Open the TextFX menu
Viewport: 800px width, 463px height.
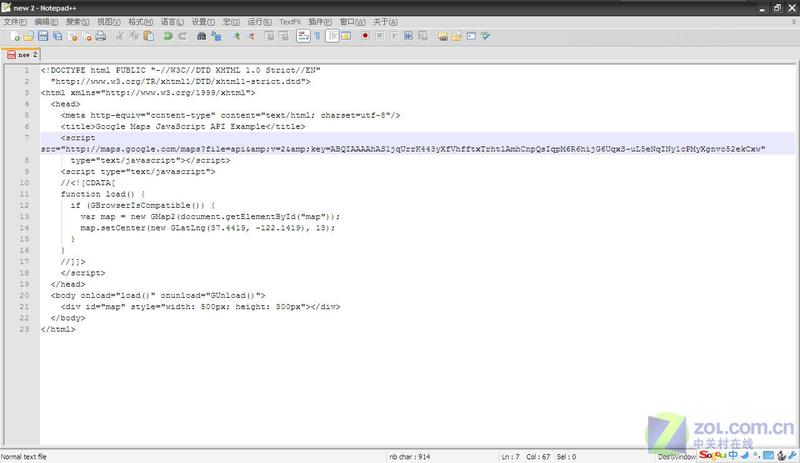(290, 22)
